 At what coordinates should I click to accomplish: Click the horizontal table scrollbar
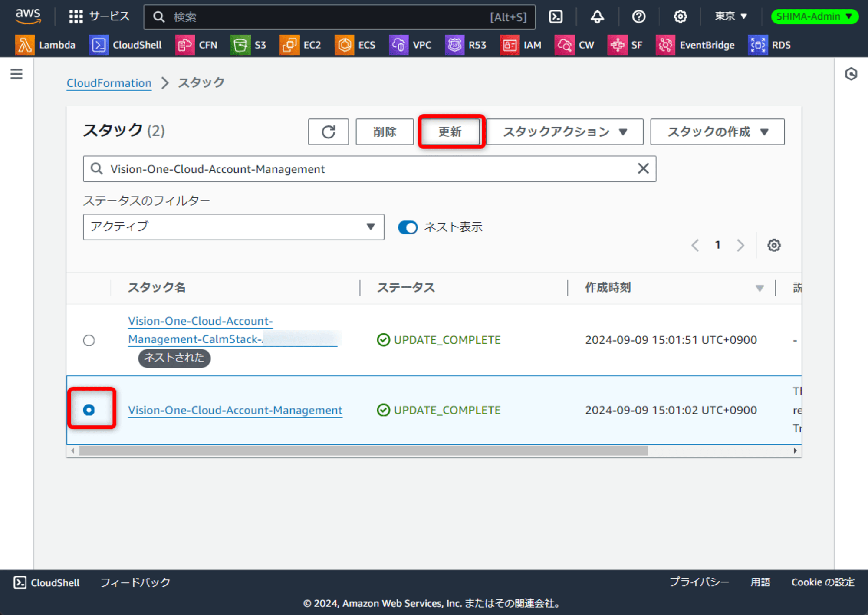[x=363, y=451]
